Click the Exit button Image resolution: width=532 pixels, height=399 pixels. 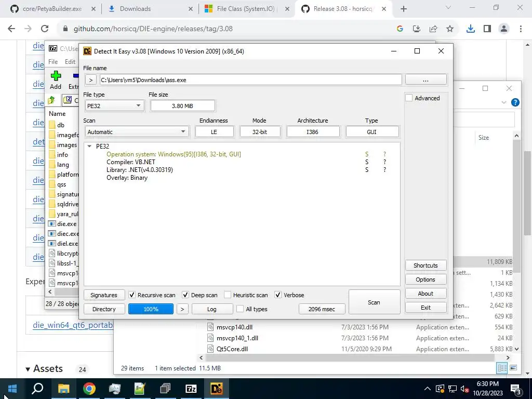(425, 308)
